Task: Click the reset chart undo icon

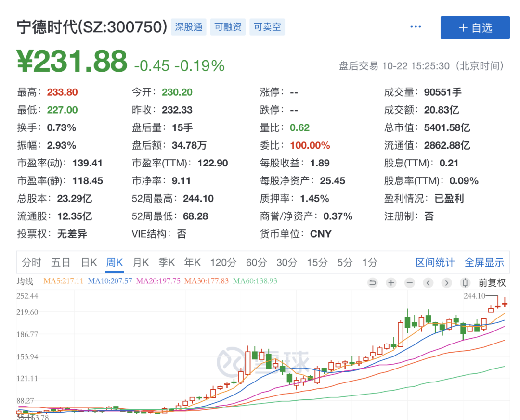Action: pos(372,283)
